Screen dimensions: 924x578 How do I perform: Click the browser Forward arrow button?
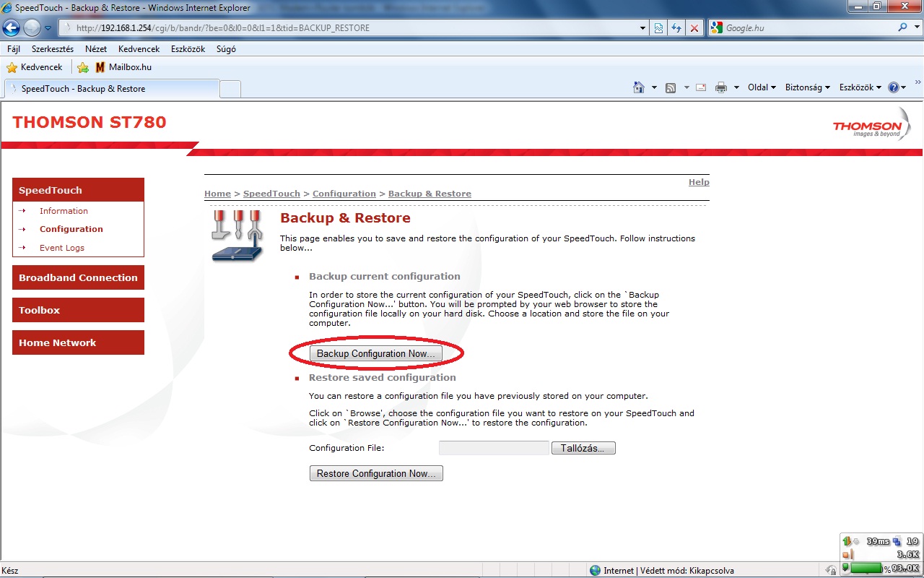pyautogui.click(x=32, y=28)
